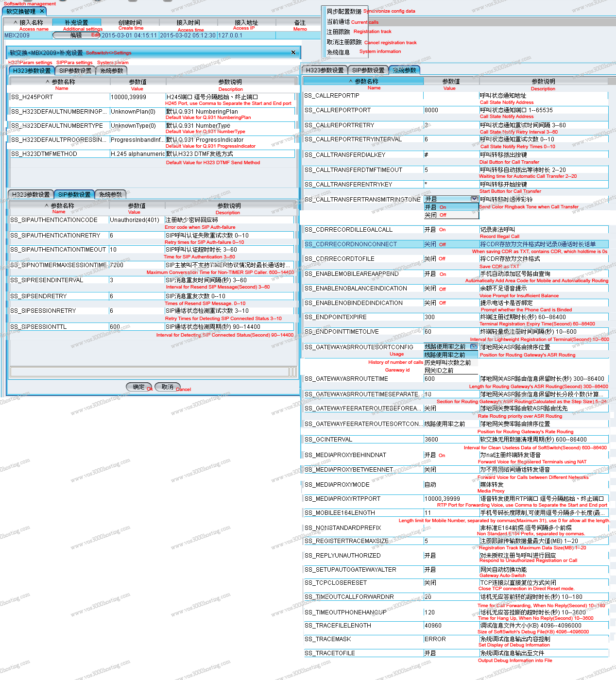Select the 3600 value of SS_GCINTERVAL
This screenshot has width=616, height=680.
(451, 440)
